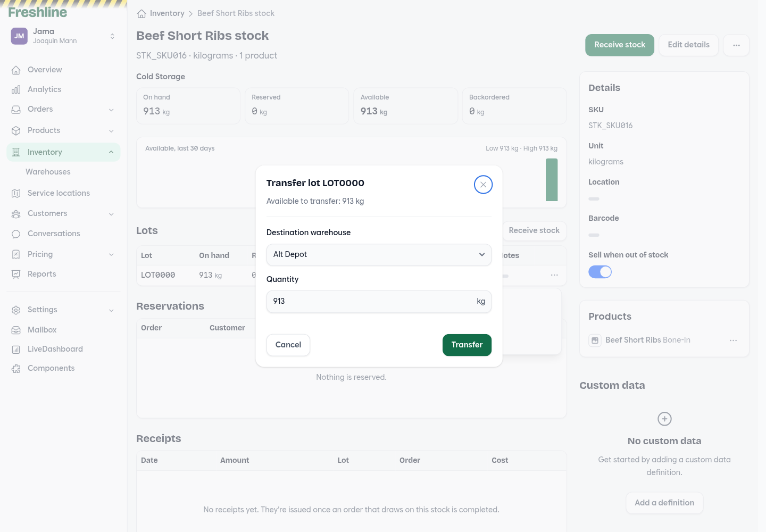
Task: Confirm with the Transfer button
Action: 467,345
